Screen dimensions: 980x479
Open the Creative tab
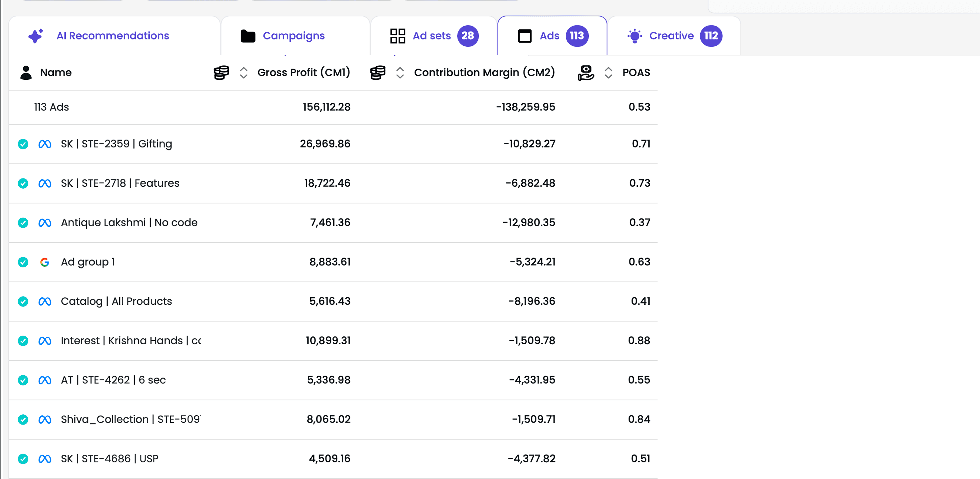[671, 36]
